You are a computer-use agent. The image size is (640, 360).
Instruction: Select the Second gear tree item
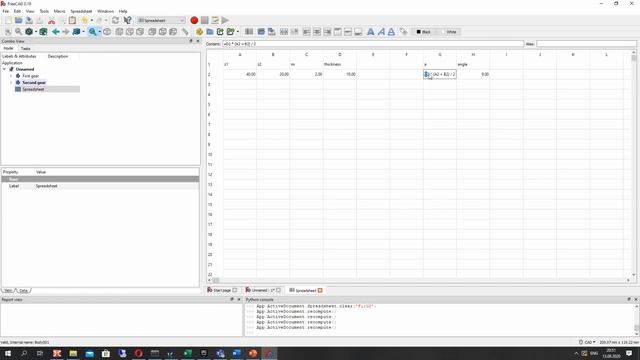(x=34, y=82)
